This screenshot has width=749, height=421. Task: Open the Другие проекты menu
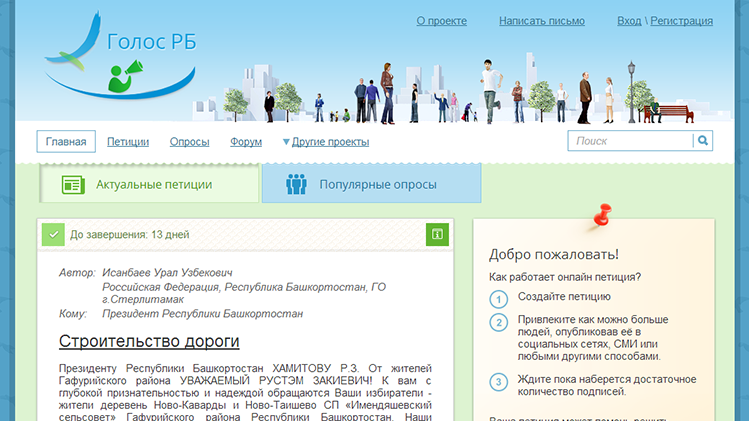tap(330, 142)
